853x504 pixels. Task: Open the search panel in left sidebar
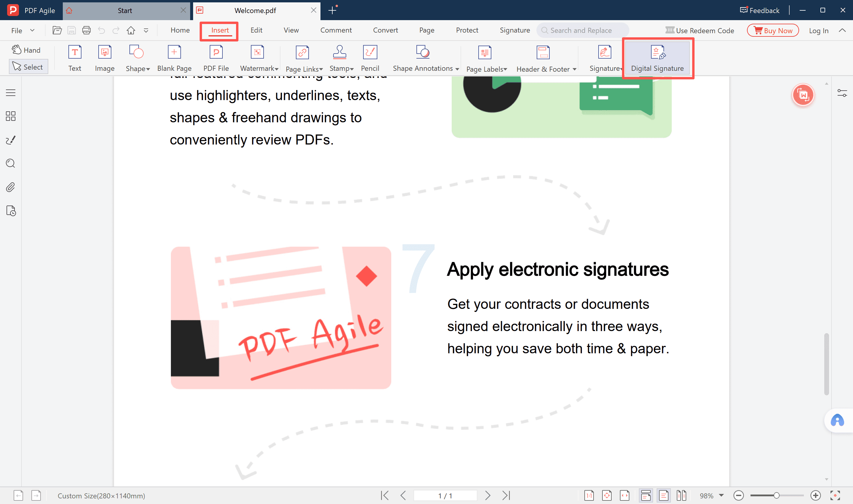click(x=11, y=163)
